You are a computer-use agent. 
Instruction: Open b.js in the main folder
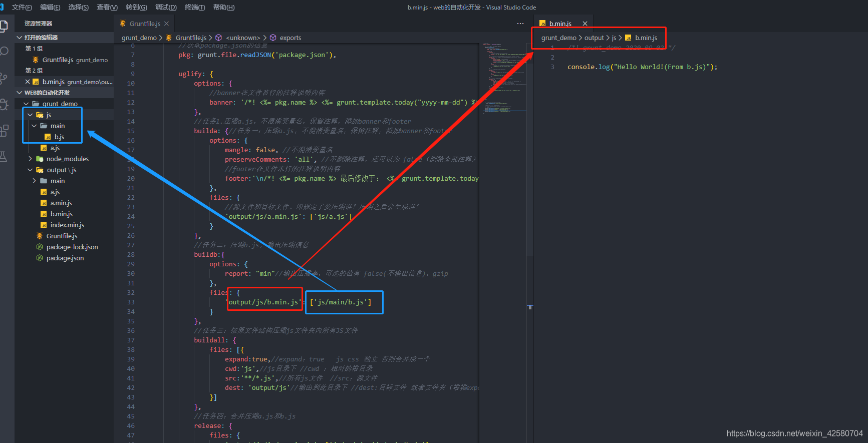(x=59, y=137)
